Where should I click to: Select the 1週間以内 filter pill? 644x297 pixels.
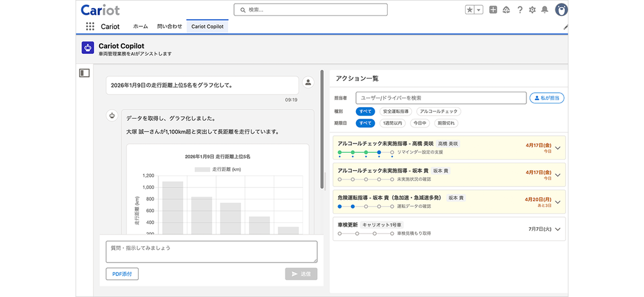393,123
